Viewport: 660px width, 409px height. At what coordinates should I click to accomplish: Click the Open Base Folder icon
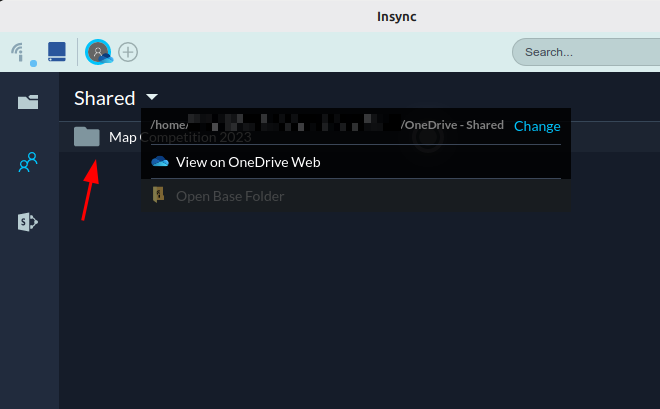(x=159, y=196)
